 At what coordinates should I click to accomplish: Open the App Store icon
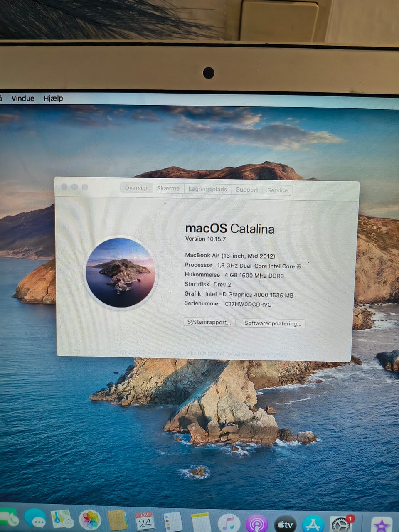coord(313,525)
